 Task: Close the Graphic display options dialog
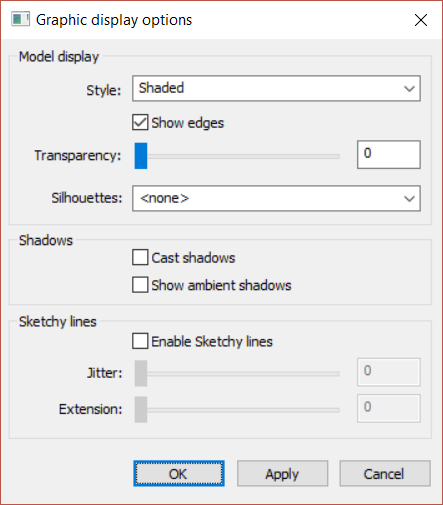pos(421,20)
